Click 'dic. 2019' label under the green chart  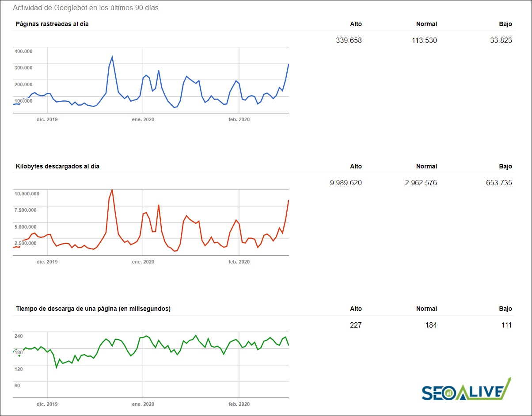pyautogui.click(x=47, y=404)
